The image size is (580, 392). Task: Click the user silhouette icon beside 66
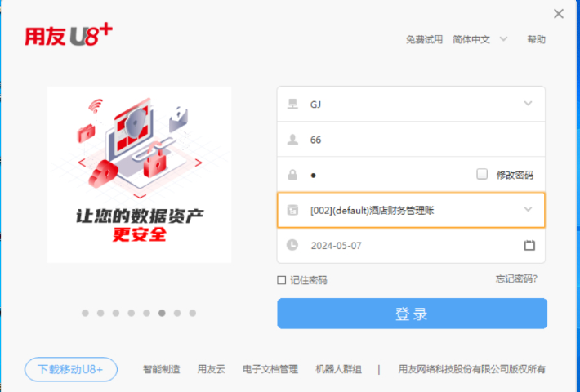point(292,140)
